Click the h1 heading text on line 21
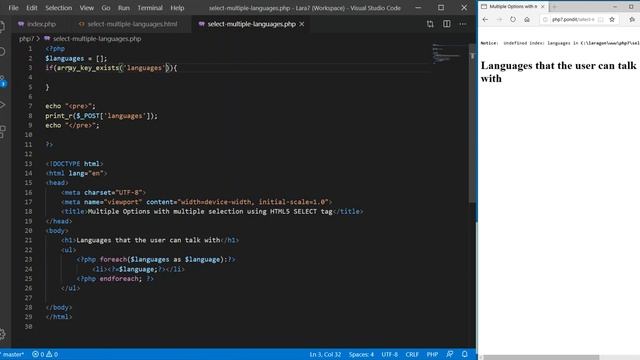 (148, 240)
